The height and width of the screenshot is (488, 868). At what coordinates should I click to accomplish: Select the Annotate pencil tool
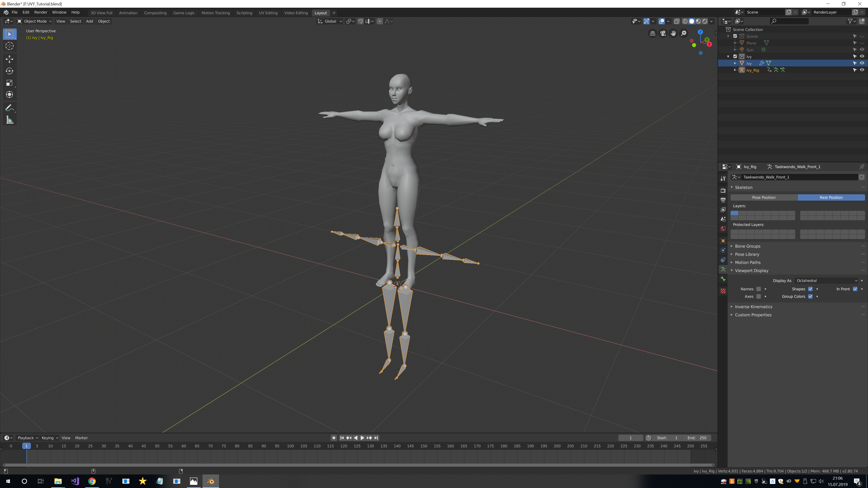tap(9, 108)
